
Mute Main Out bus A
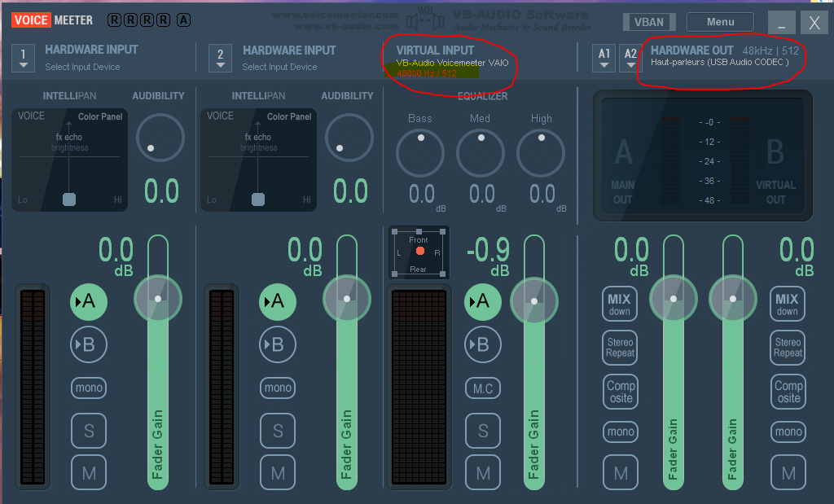[621, 472]
